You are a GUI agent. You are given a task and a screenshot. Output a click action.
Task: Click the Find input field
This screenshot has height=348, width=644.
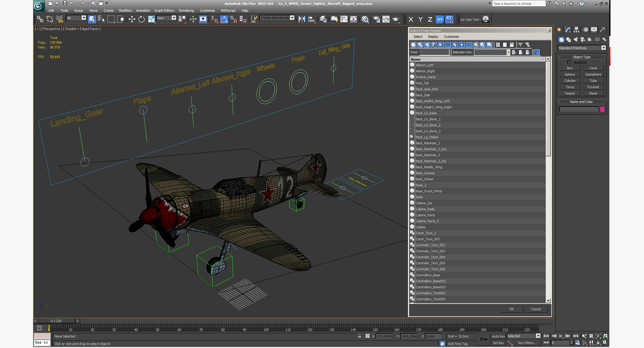[x=434, y=52]
